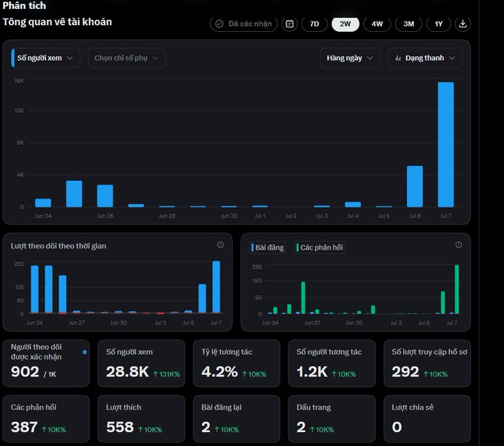Click the Lượt theo dõi theo thời gian title
Image resolution: width=504 pixels, height=446 pixels.
pyautogui.click(x=59, y=246)
